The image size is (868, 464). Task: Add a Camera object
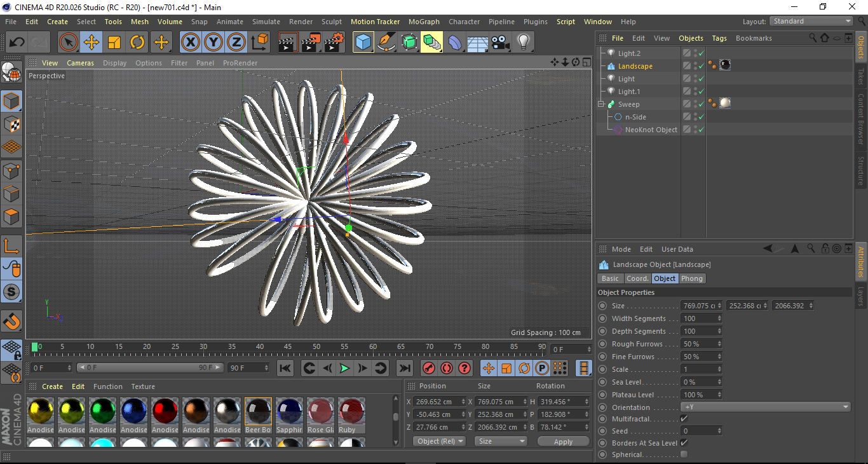(500, 43)
